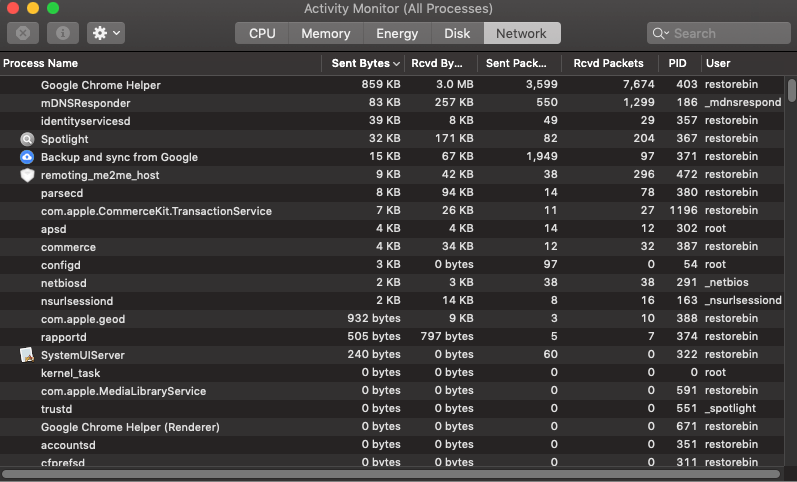Select the commerce process
Viewport: 797px width, 482px height.
pos(68,247)
